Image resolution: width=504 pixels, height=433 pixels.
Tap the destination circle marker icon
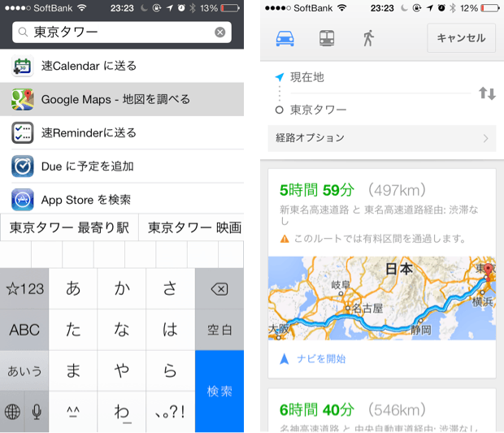pos(280,110)
